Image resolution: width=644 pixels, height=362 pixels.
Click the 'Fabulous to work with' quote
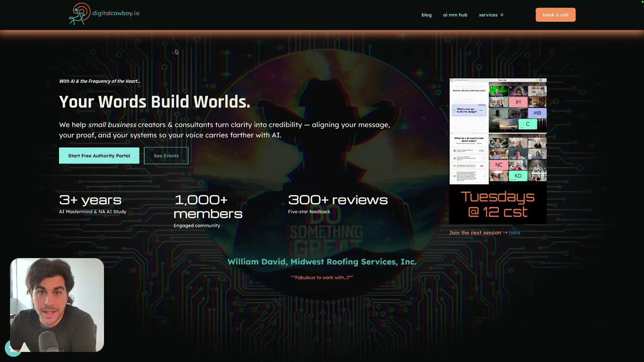coord(322,278)
